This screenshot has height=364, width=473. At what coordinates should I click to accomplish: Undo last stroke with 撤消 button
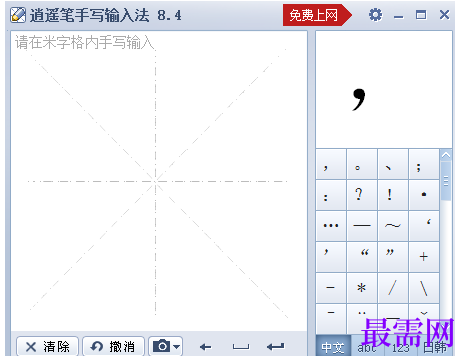click(113, 347)
